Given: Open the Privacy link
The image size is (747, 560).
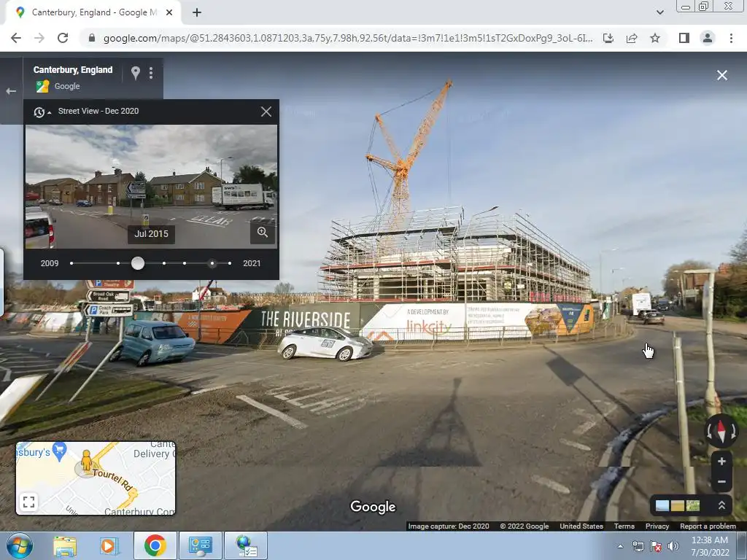Looking at the screenshot, I should 657,526.
